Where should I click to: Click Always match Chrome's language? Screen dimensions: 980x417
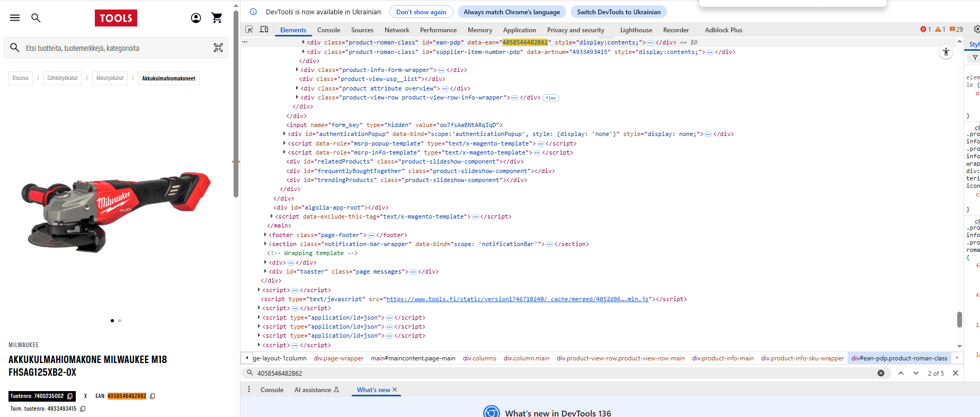[512, 12]
